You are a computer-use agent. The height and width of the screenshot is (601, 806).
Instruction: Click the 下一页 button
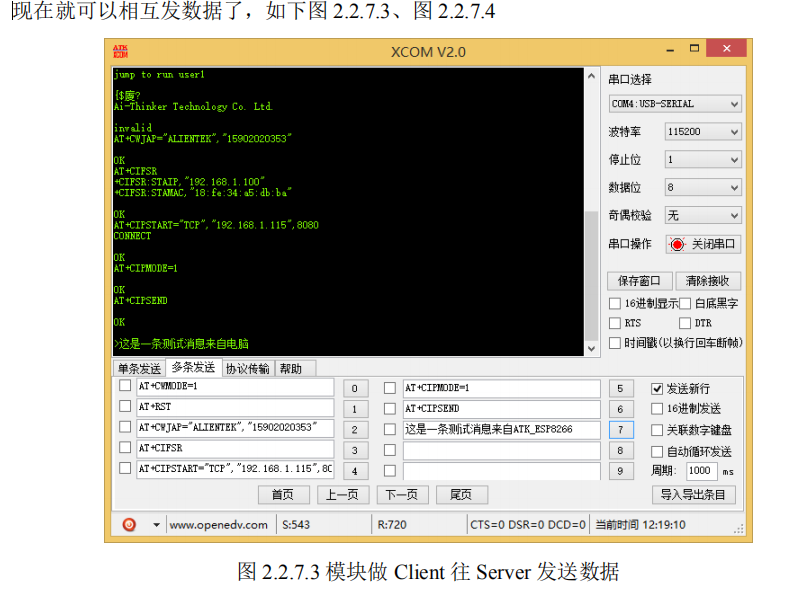(x=402, y=495)
